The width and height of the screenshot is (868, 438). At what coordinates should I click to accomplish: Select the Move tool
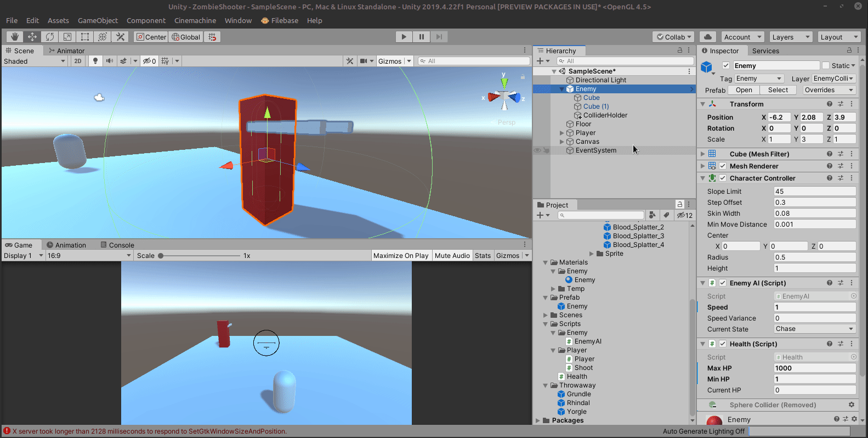[32, 37]
